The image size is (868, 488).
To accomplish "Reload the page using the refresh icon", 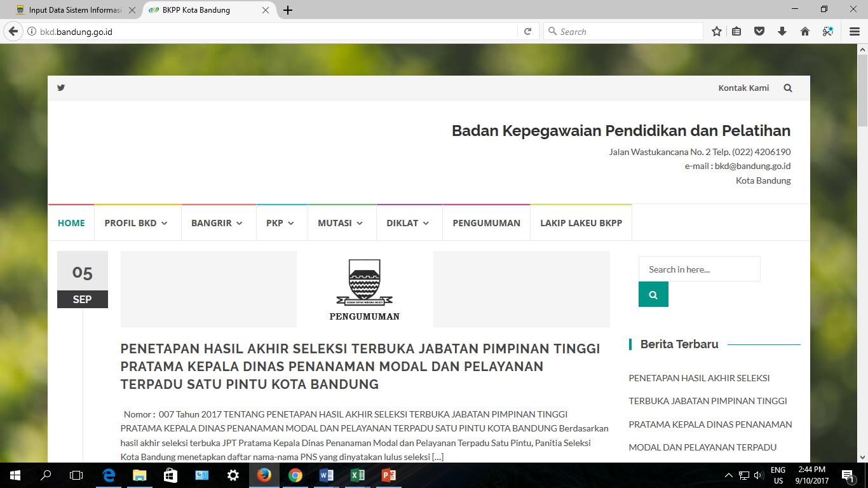I will [x=527, y=31].
